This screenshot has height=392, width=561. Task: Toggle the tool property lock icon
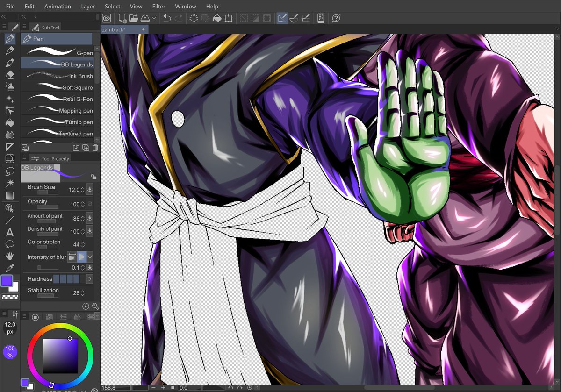click(93, 177)
